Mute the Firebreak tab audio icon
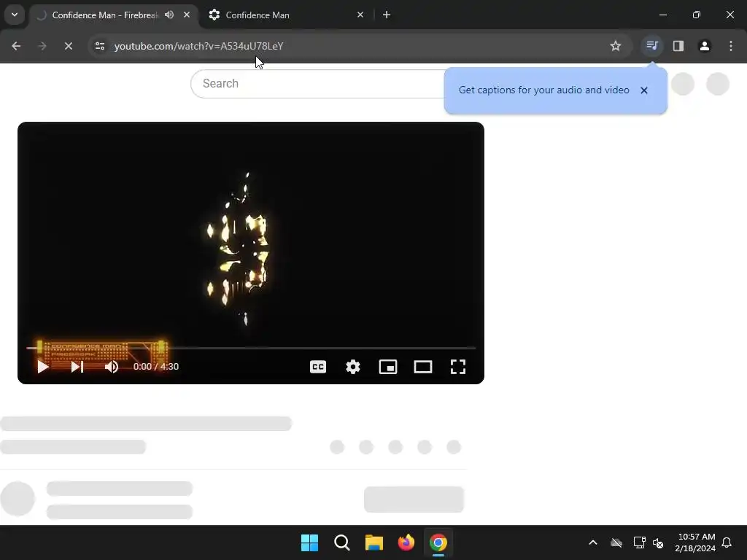Viewport: 747px width, 560px height. [x=169, y=15]
